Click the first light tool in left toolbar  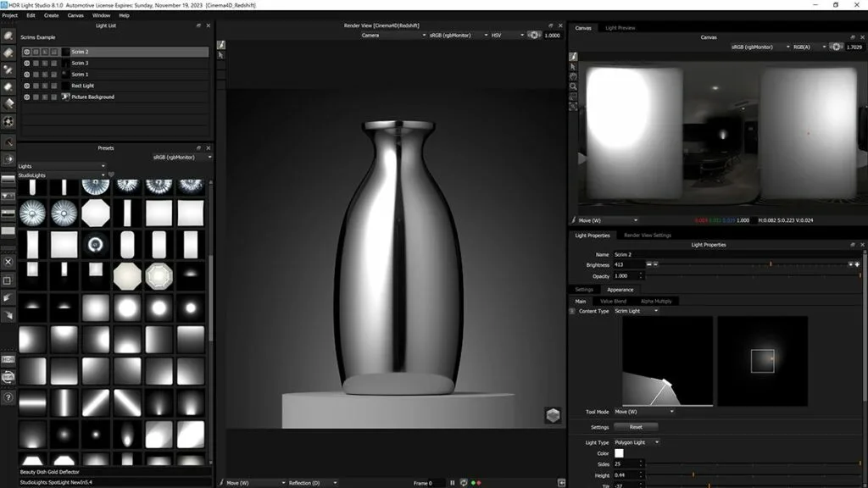pyautogui.click(x=8, y=36)
